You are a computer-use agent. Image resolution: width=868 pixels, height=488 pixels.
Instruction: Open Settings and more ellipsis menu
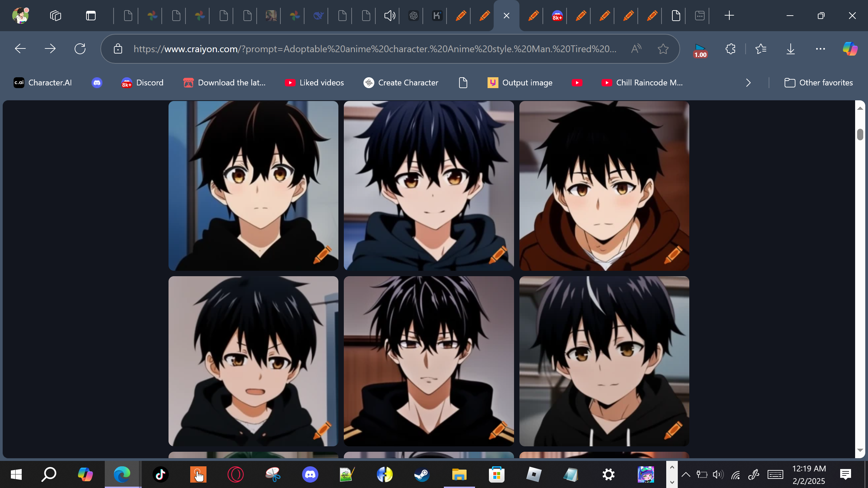tap(820, 49)
